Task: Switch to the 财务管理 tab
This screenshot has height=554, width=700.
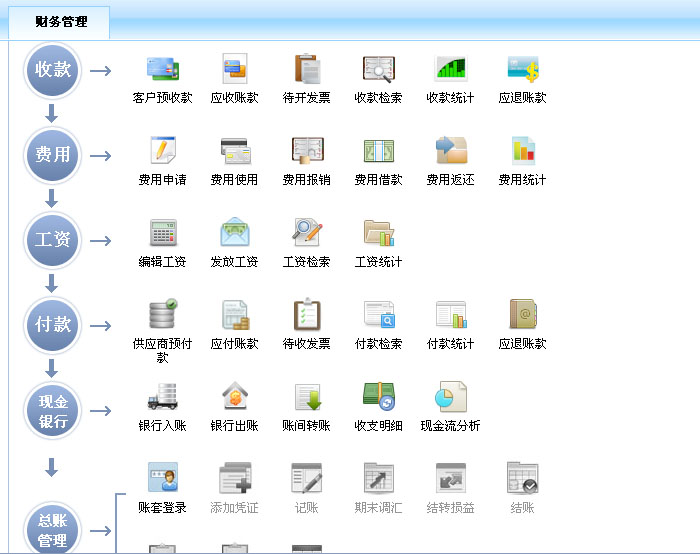Action: click(60, 21)
